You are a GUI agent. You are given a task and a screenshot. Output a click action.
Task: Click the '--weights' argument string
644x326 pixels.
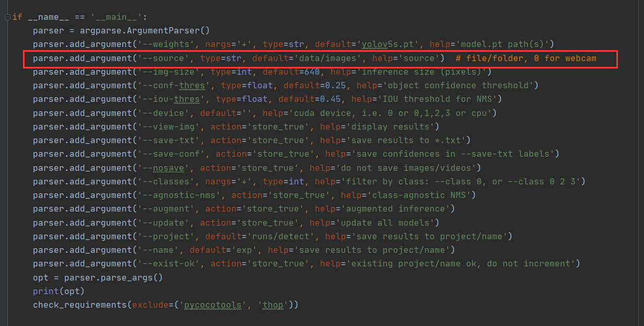166,44
